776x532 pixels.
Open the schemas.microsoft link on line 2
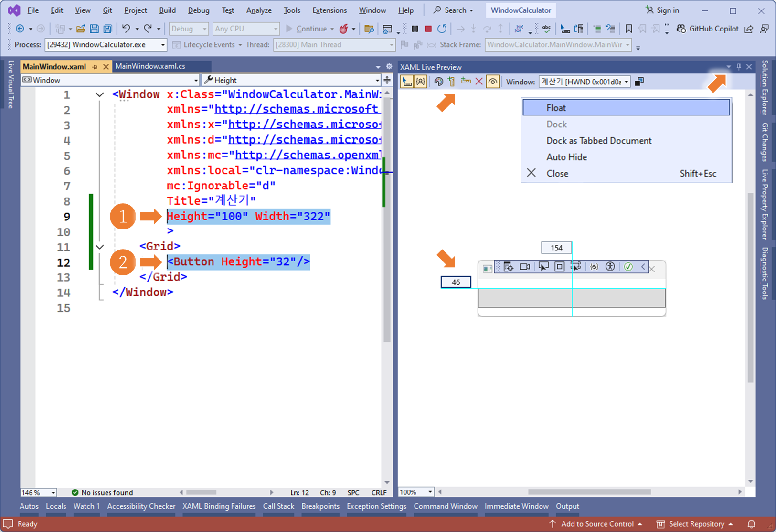297,109
